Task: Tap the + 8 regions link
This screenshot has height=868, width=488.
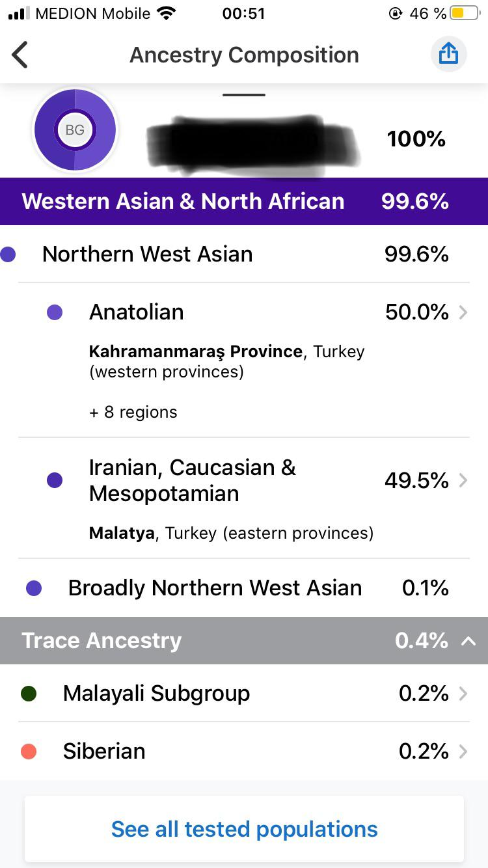Action: point(133,412)
